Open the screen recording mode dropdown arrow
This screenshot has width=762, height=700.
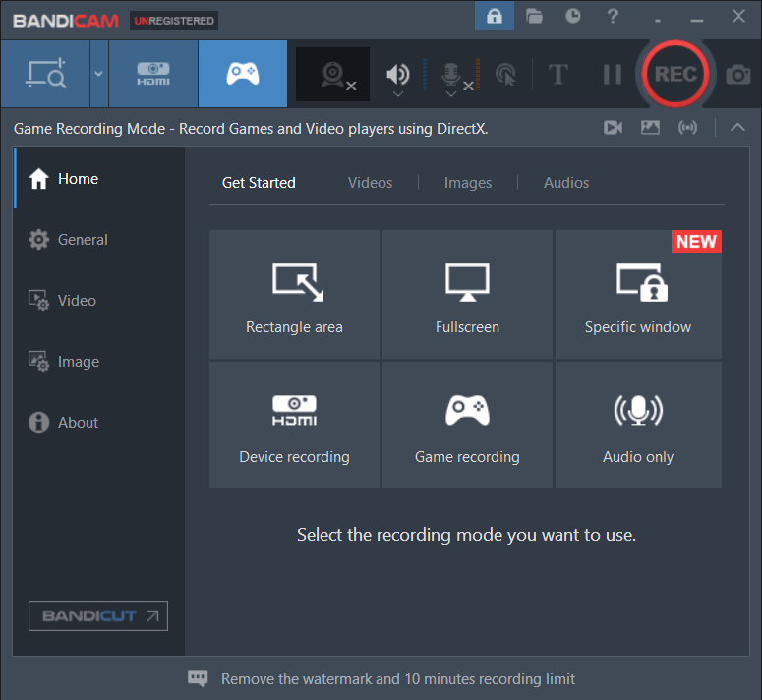pos(98,74)
